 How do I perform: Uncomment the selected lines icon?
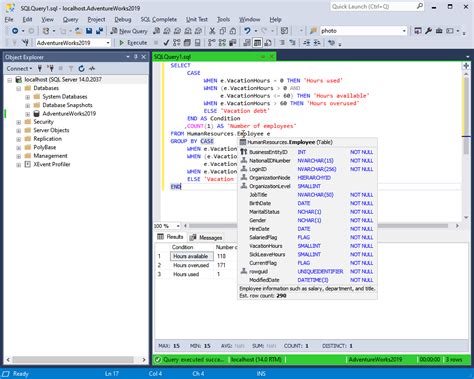pyautogui.click(x=293, y=43)
